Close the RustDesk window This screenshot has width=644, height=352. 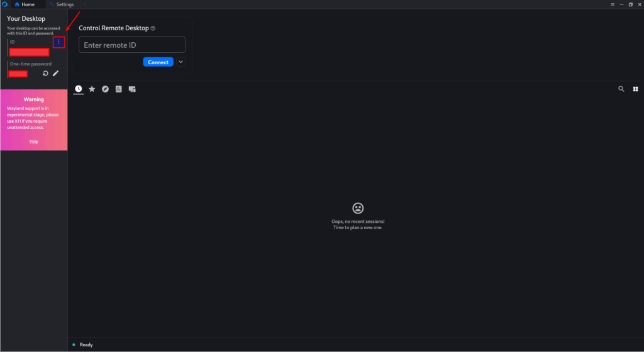[640, 4]
